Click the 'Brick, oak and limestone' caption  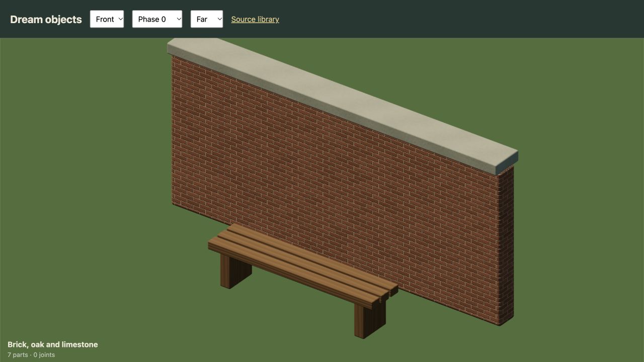coord(53,344)
